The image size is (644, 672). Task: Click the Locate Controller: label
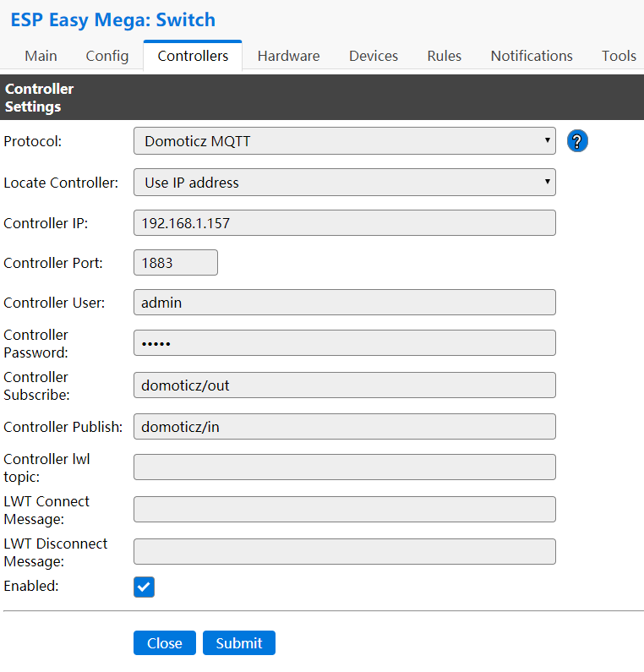coord(61,183)
